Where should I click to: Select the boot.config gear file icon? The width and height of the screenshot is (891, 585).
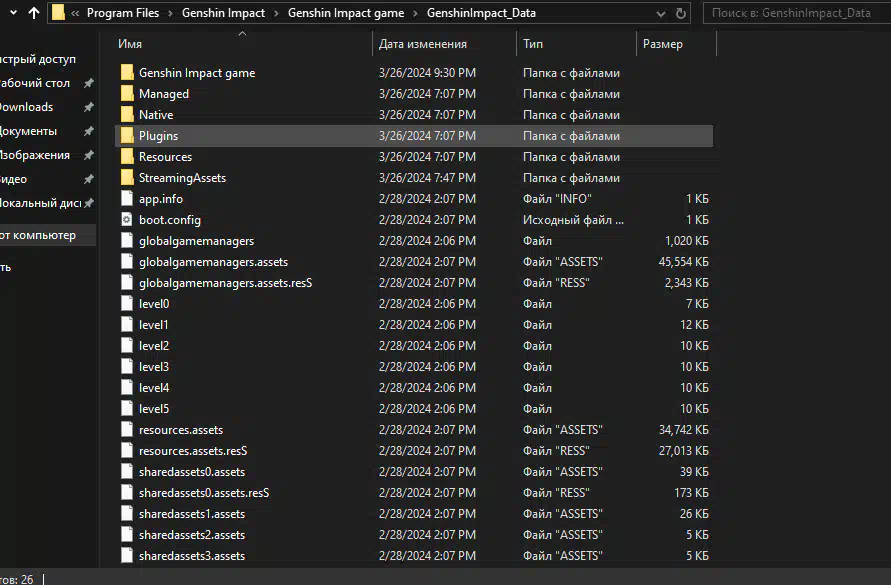(x=127, y=220)
